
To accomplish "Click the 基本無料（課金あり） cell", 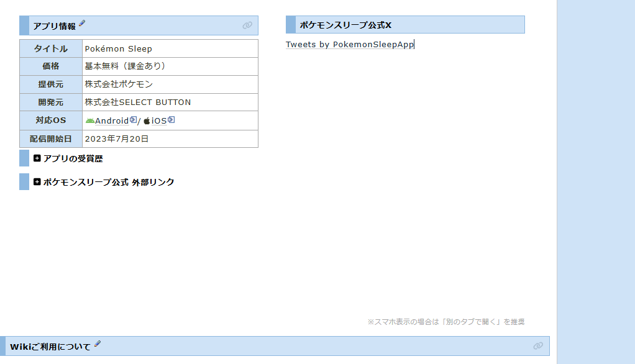I will (x=170, y=66).
